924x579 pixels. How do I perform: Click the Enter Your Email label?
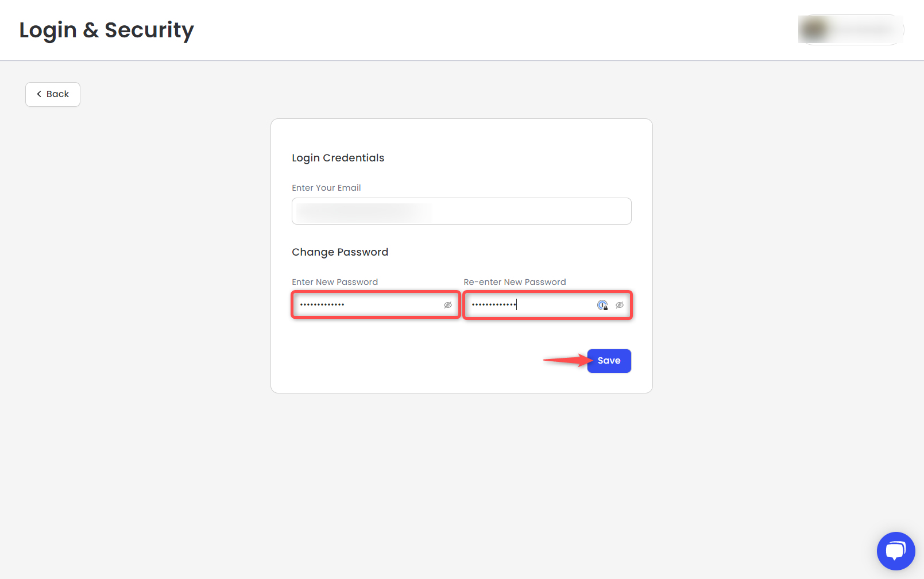coord(326,188)
